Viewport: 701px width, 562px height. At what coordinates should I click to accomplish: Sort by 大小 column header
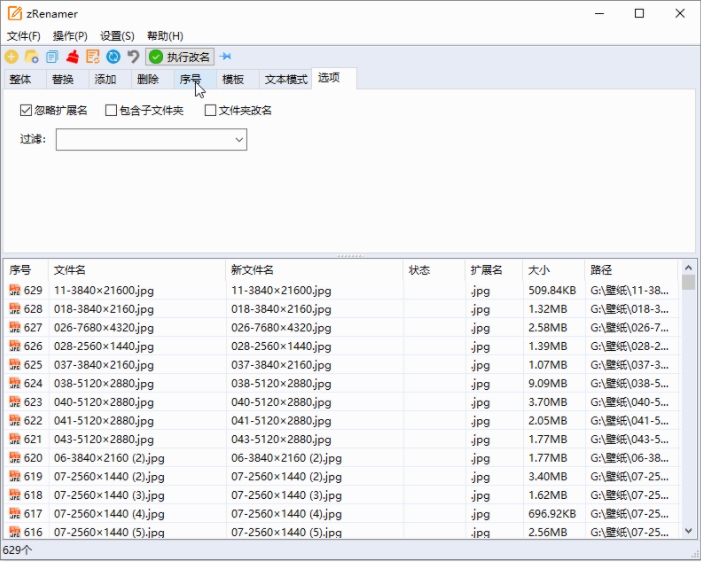pyautogui.click(x=553, y=270)
